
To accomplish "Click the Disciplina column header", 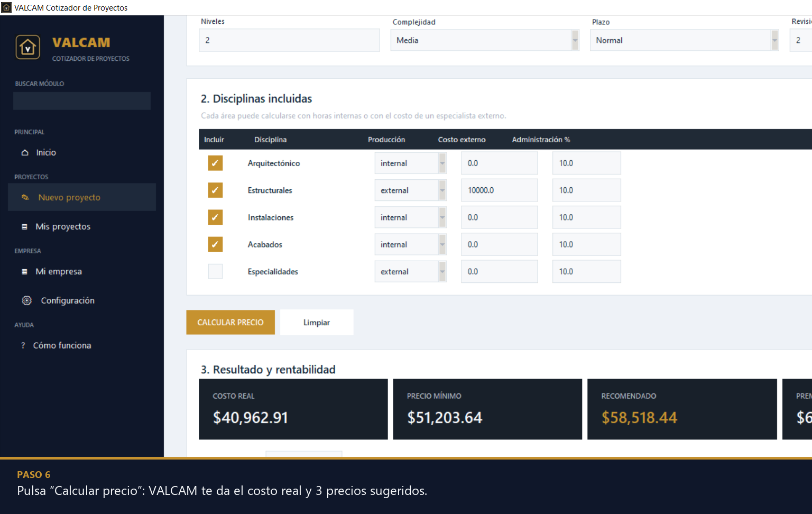I will click(271, 140).
